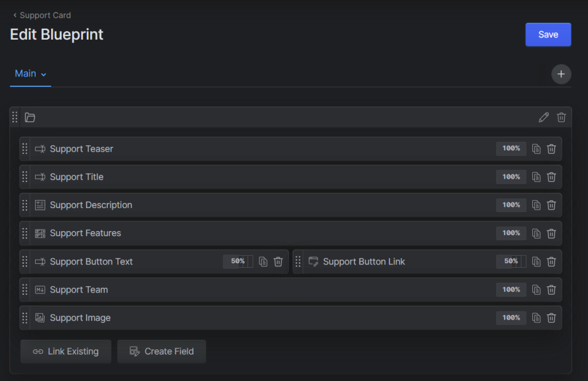Open the Main tab dropdown chevron
This screenshot has height=381, width=588.
[x=44, y=74]
